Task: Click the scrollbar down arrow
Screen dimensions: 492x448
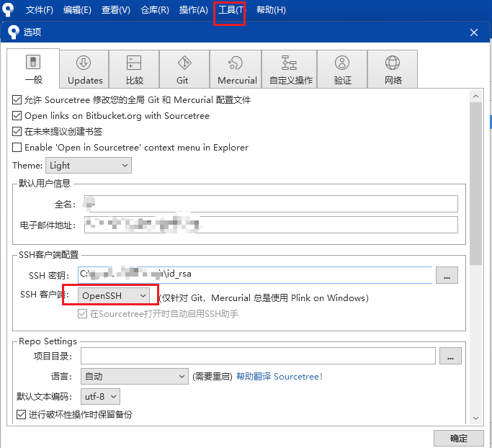Action: tap(475, 418)
